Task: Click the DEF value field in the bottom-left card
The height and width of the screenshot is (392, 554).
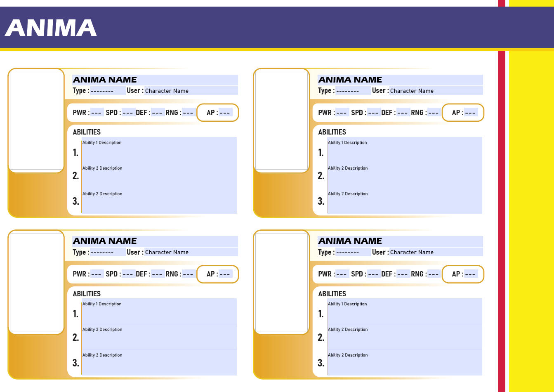Action: coord(158,274)
